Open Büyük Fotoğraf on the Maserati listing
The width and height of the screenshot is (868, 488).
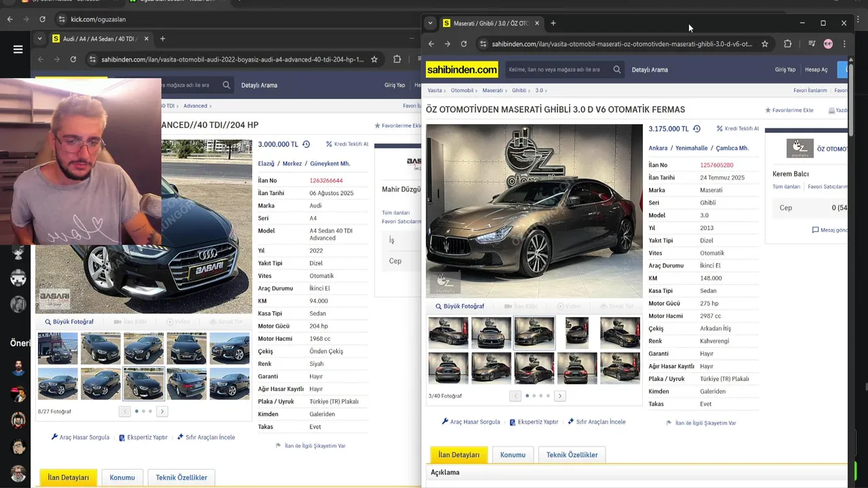click(460, 306)
